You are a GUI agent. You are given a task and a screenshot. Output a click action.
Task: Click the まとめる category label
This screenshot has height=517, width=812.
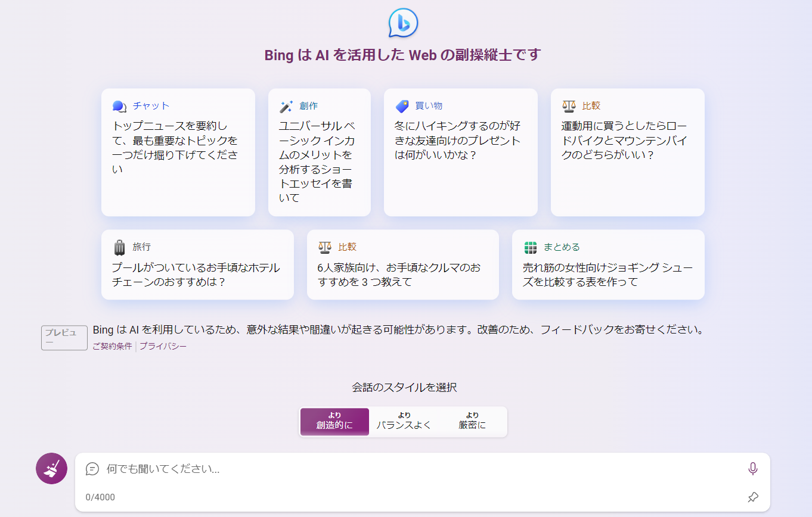coord(562,247)
